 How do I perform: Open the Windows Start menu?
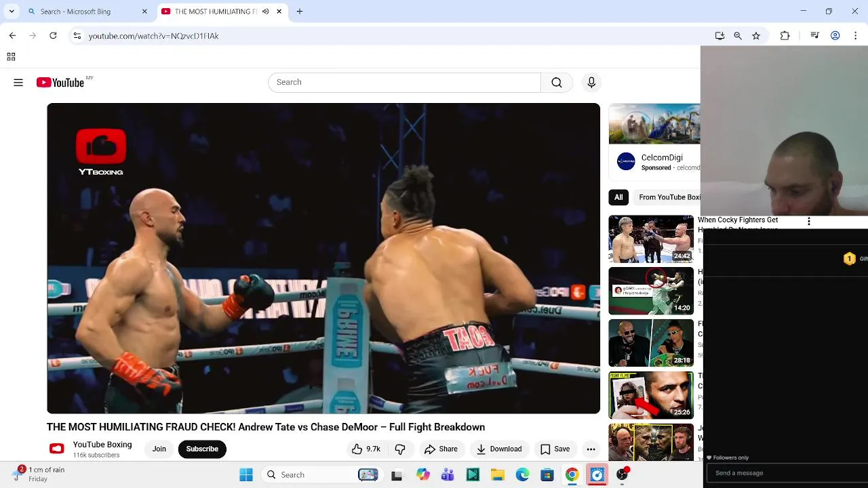pos(246,474)
